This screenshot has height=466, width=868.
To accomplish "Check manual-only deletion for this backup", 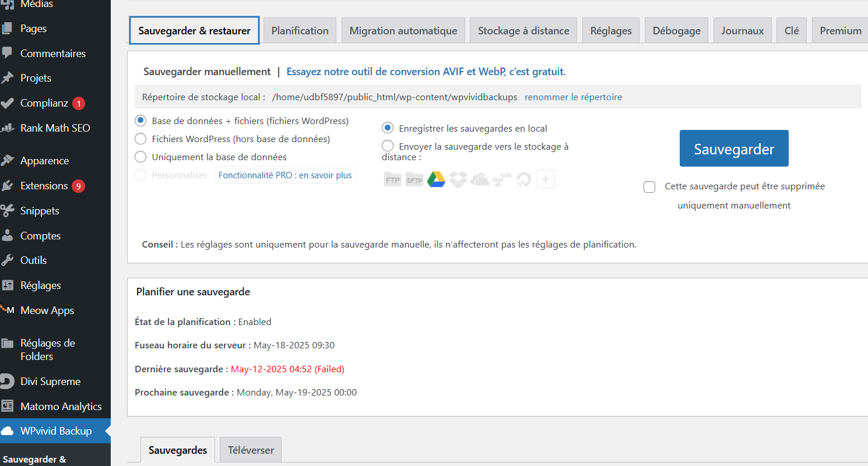I will pyautogui.click(x=649, y=187).
